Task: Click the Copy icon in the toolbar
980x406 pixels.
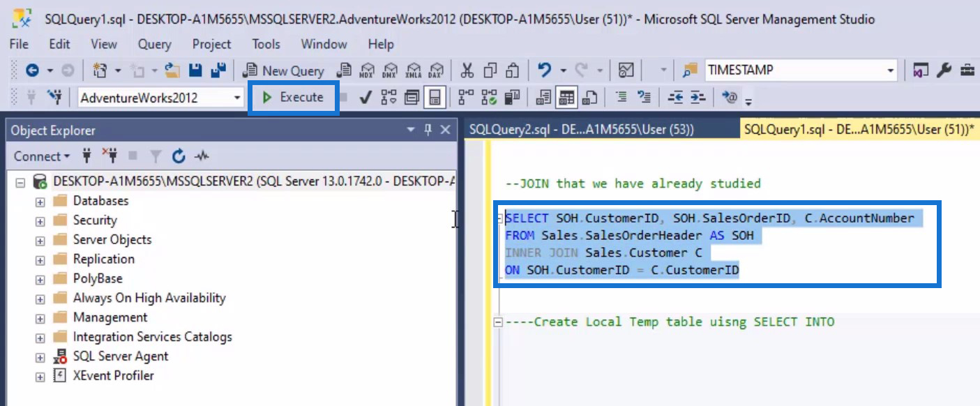Action: click(490, 70)
